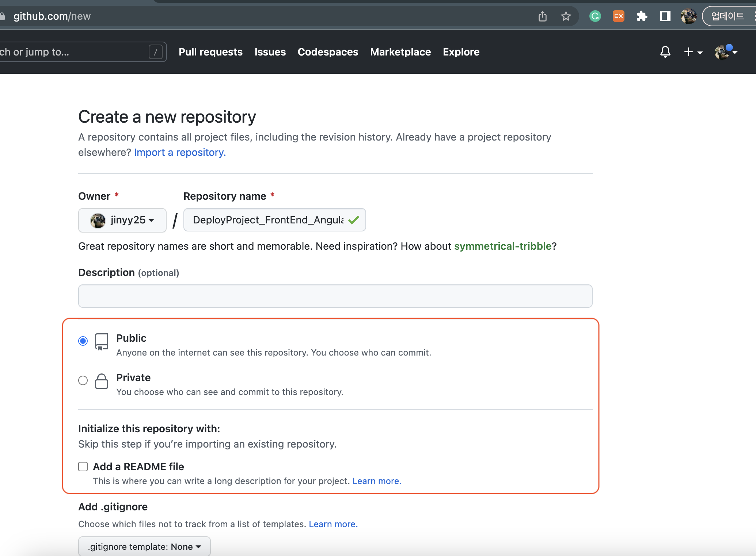756x556 pixels.
Task: Check the Add a README file box
Action: coord(83,467)
